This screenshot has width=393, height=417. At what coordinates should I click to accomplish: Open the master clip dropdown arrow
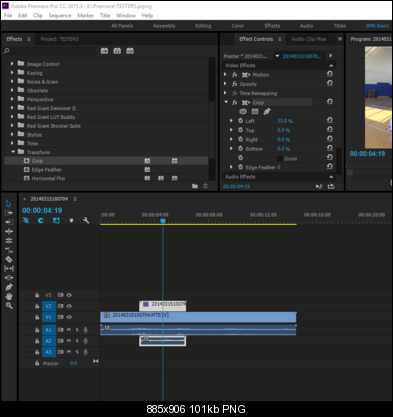pyautogui.click(x=277, y=56)
